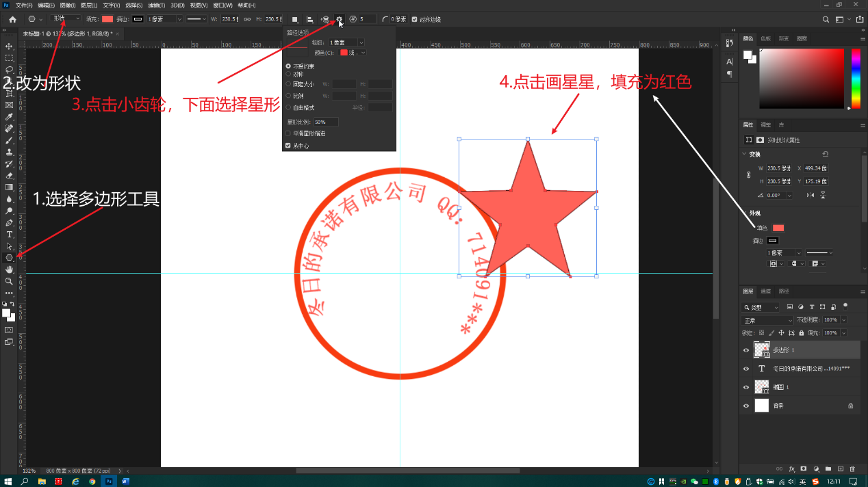Click the 星形比例 percentage input field
This screenshot has width=868, height=487.
[326, 122]
